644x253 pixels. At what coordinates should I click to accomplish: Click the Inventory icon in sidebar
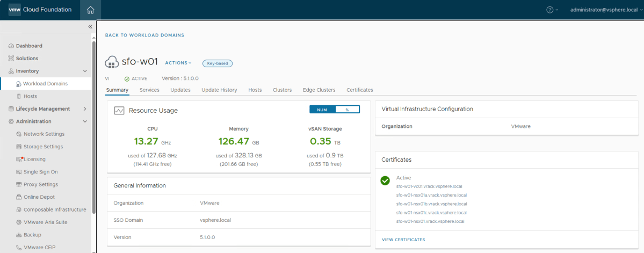click(11, 71)
